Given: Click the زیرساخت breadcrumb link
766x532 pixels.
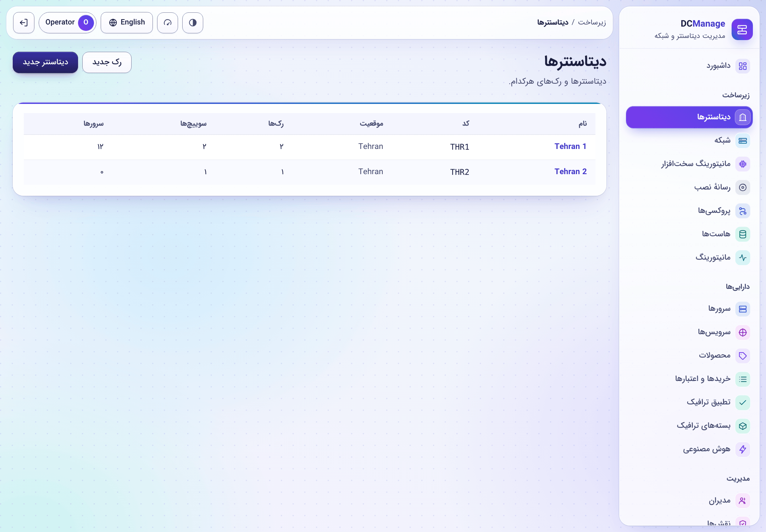Looking at the screenshot, I should [592, 22].
